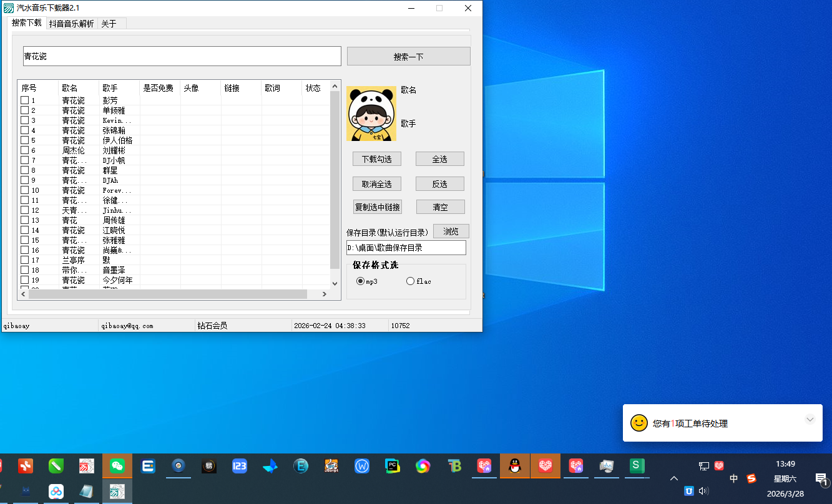This screenshot has height=504, width=832.
Task: Open the blue bird-shaped taskbar app
Action: click(x=270, y=466)
